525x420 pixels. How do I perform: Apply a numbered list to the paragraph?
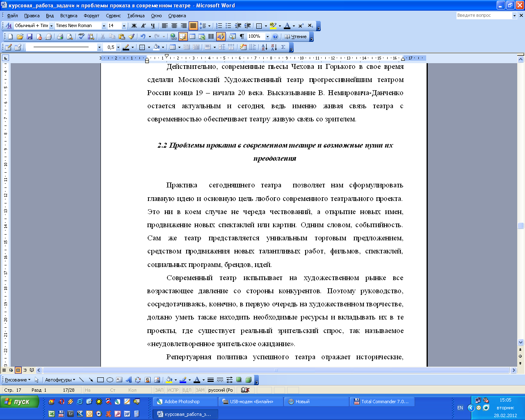click(219, 26)
